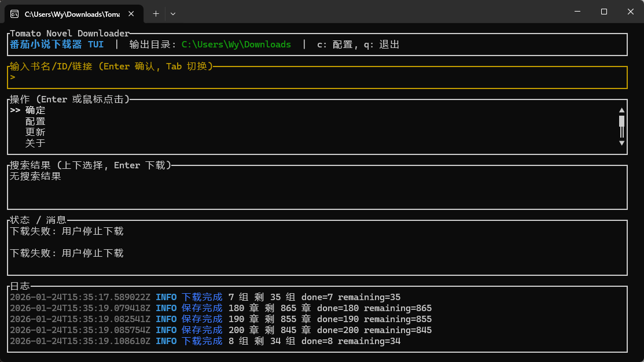
Task: Select 确定 in the operations list
Action: (35, 110)
